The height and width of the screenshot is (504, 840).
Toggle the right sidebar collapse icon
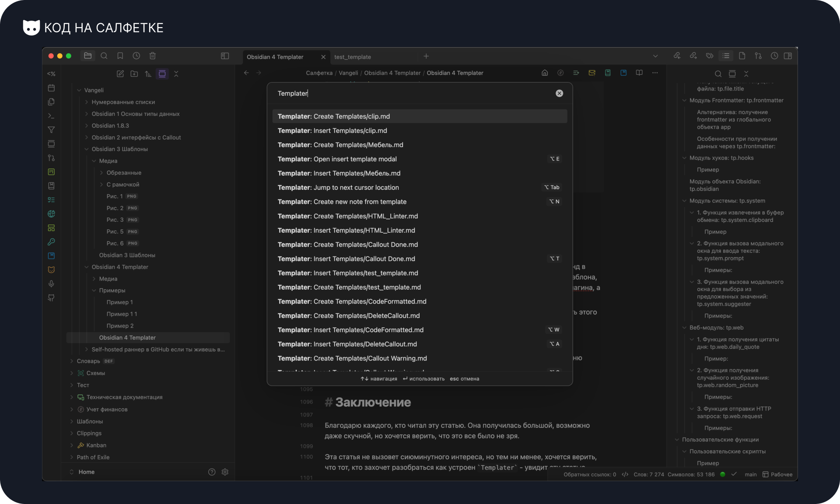coord(788,56)
